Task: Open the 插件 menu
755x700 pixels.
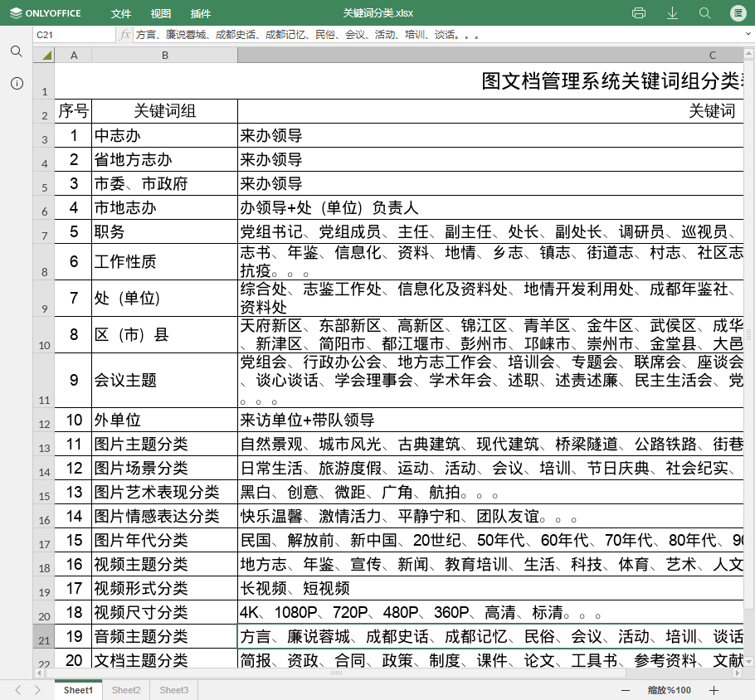Action: point(201,14)
